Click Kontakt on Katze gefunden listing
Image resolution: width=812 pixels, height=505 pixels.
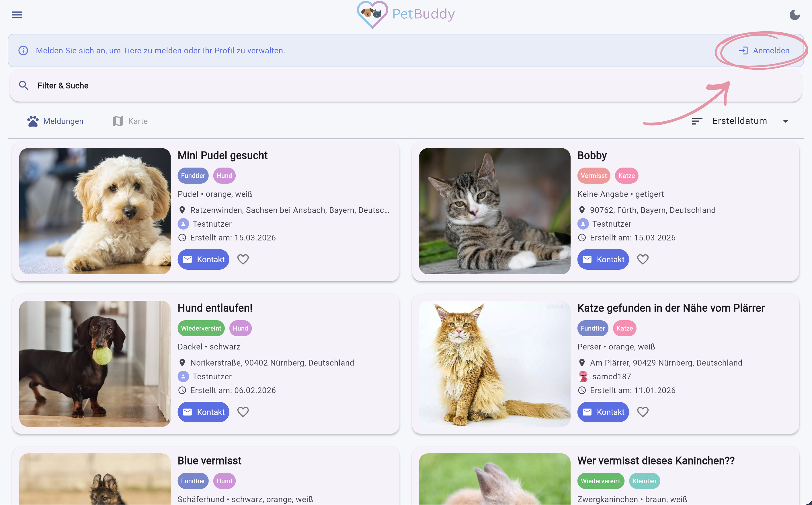click(x=603, y=412)
